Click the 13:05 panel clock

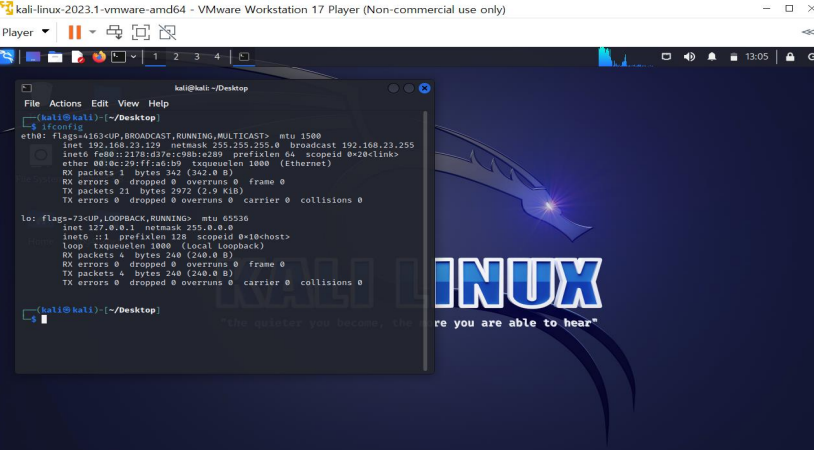tap(756, 57)
